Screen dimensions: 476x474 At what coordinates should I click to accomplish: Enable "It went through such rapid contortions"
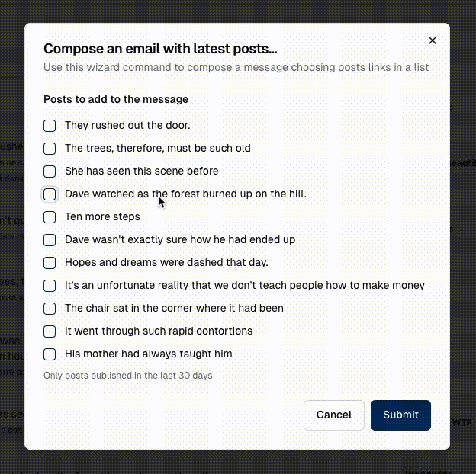click(x=50, y=331)
